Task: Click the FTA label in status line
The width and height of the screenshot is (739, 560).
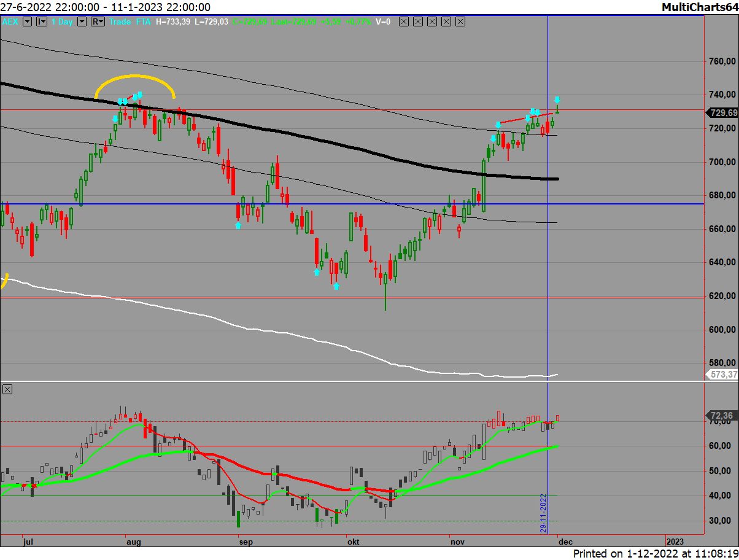Action: (144, 22)
